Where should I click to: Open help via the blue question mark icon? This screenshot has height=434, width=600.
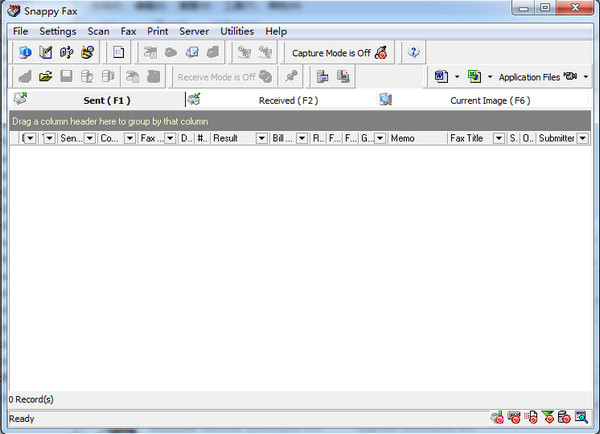pyautogui.click(x=414, y=52)
